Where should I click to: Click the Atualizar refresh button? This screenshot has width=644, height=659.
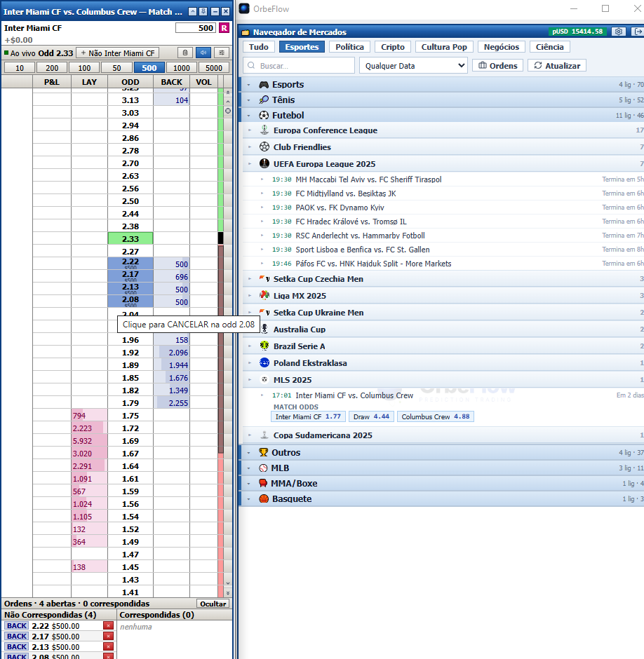[x=557, y=66]
